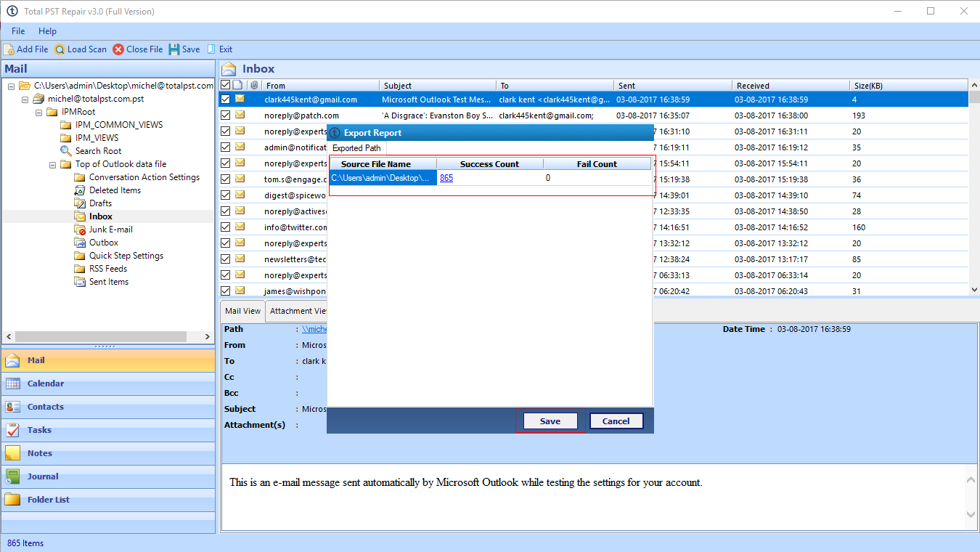The height and width of the screenshot is (552, 980).
Task: Click the Calendar navigation pane icon
Action: [x=13, y=383]
